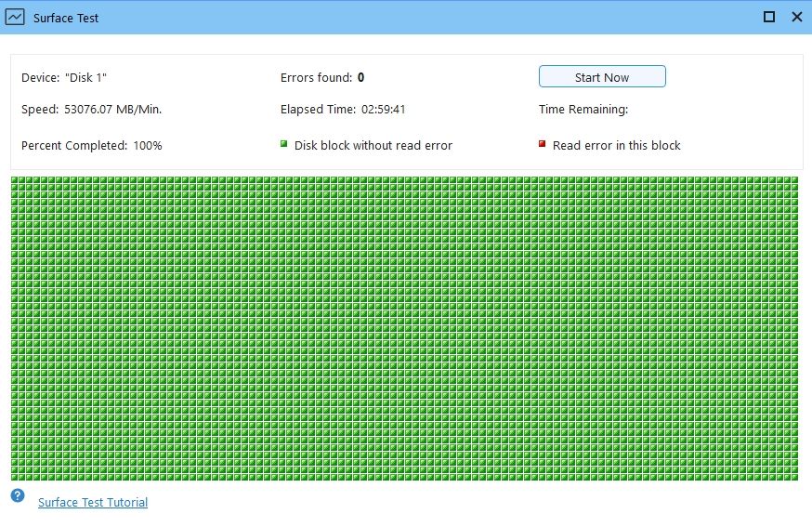Click the Percent Completed 100% text

(x=92, y=146)
